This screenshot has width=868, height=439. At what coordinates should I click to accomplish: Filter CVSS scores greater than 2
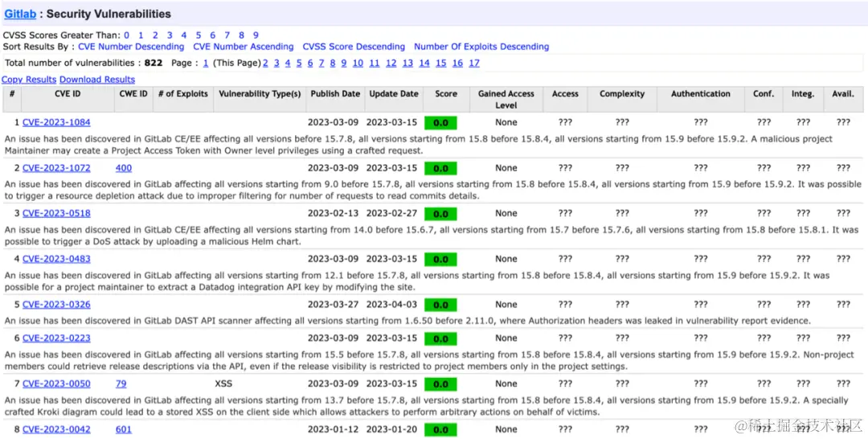coord(155,35)
